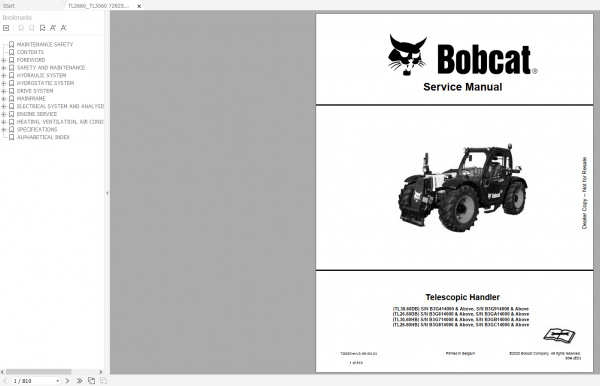Open HYDRAULIC SYSTEM bookmark
The image size is (600, 386).
(41, 75)
